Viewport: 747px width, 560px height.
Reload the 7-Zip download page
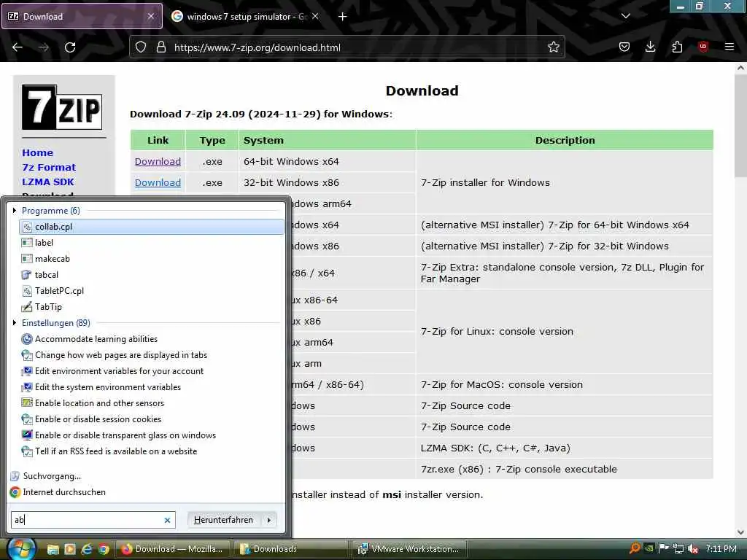(70, 47)
